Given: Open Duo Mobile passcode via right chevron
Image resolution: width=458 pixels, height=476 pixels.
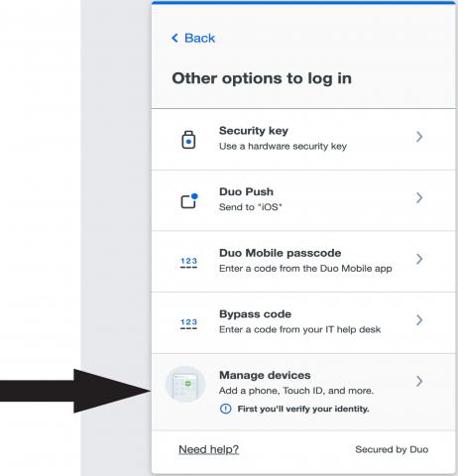Looking at the screenshot, I should (419, 259).
